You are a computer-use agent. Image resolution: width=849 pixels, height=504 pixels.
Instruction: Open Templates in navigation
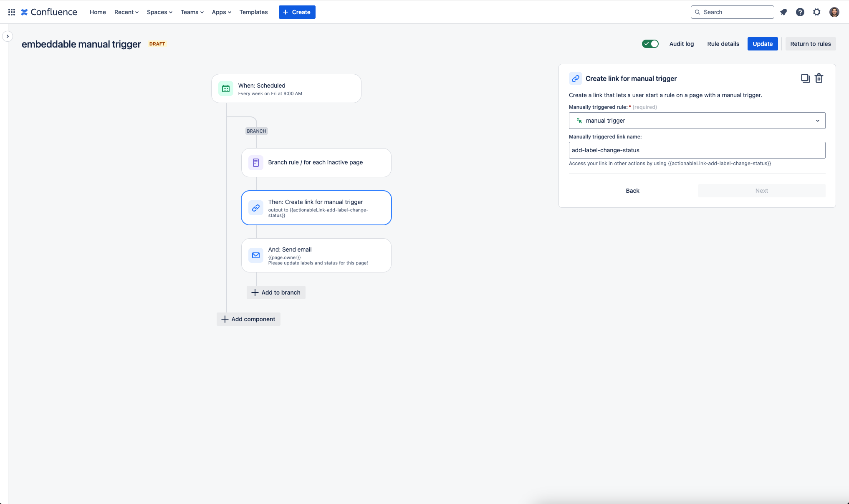(x=253, y=12)
